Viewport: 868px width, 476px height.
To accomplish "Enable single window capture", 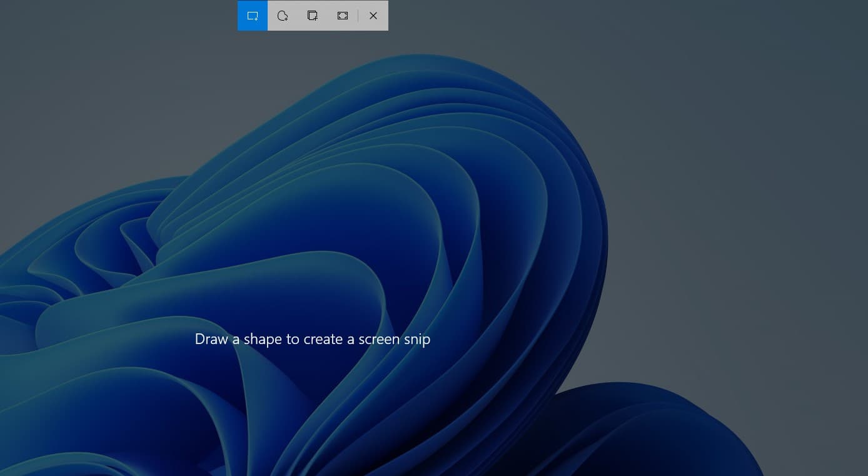I will click(313, 16).
